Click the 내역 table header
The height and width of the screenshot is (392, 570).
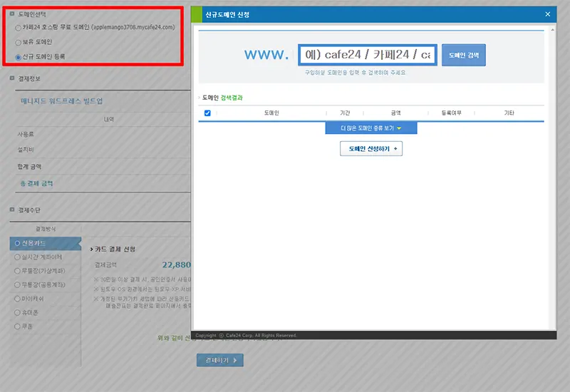(x=109, y=119)
